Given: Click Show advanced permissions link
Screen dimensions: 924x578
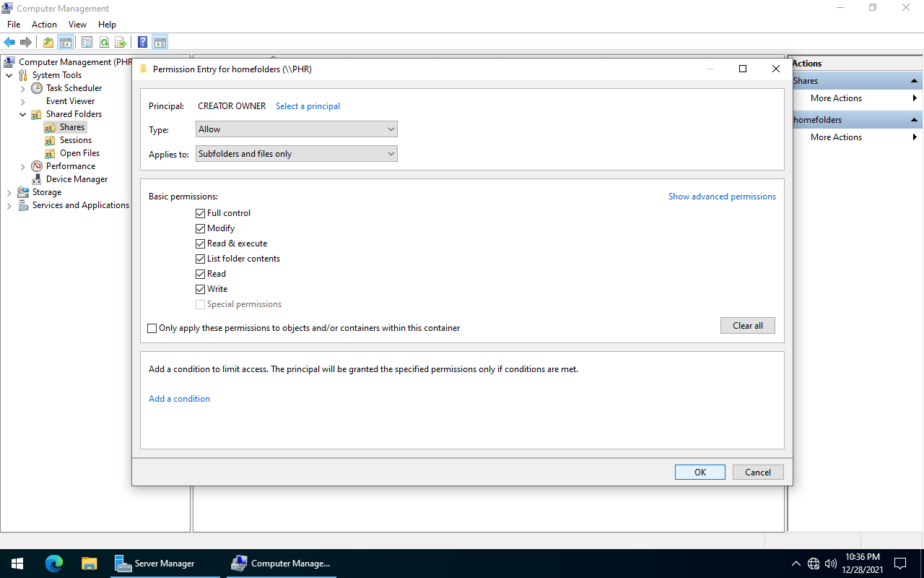Looking at the screenshot, I should pyautogui.click(x=722, y=197).
